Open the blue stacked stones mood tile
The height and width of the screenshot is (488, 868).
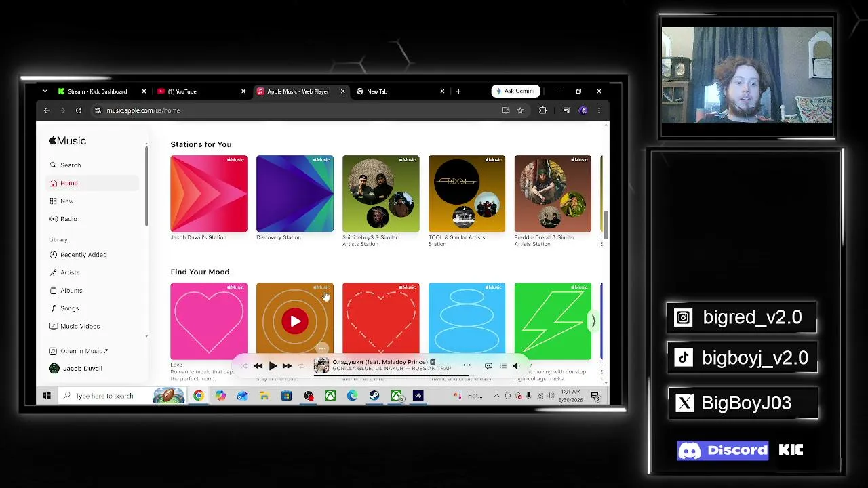467,321
